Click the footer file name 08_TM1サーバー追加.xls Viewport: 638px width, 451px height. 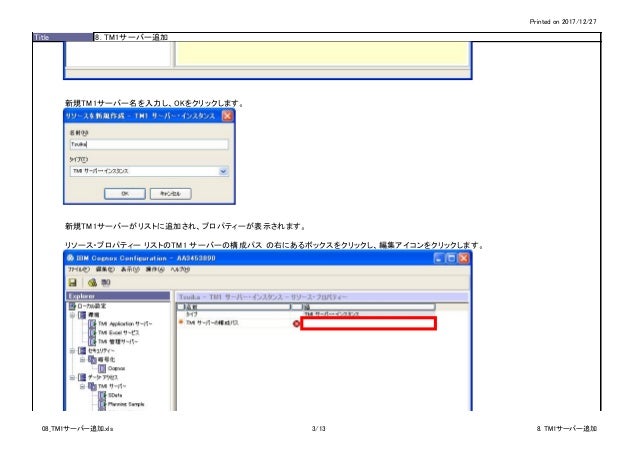[77, 428]
